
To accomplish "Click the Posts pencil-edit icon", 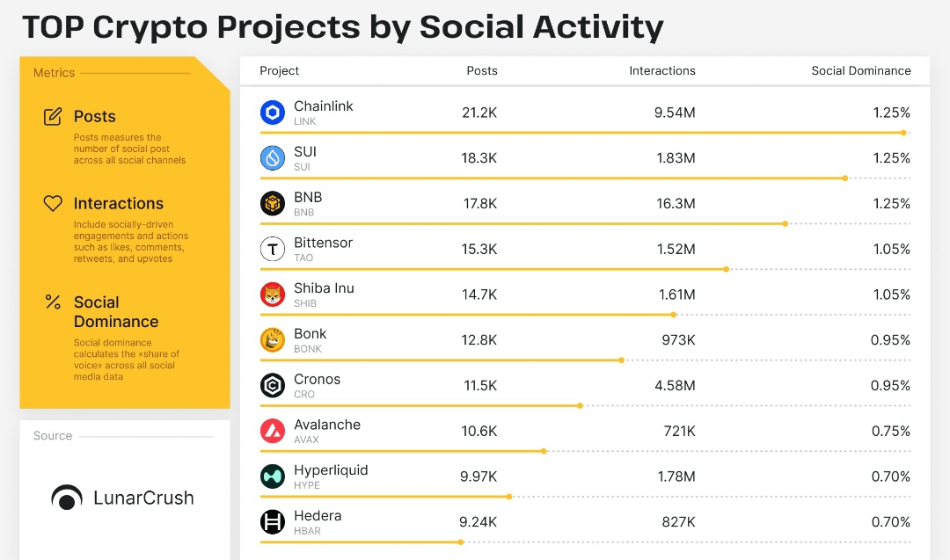I will (53, 116).
